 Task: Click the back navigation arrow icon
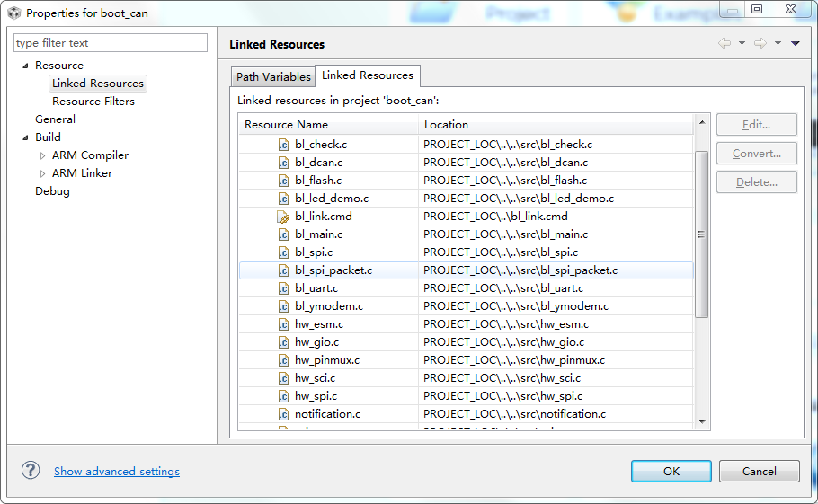(x=725, y=44)
